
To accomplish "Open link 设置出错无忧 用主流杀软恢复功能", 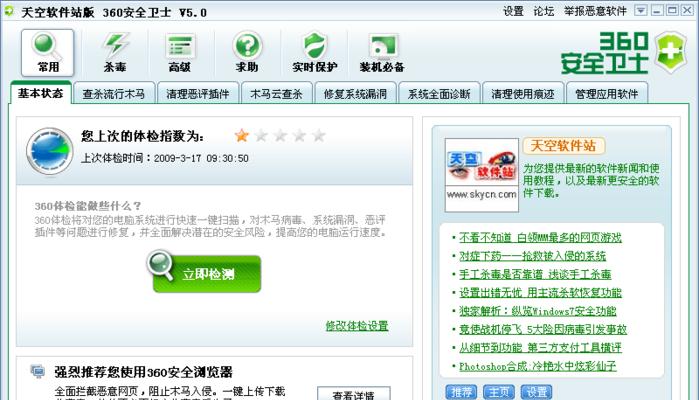I will point(540,293).
